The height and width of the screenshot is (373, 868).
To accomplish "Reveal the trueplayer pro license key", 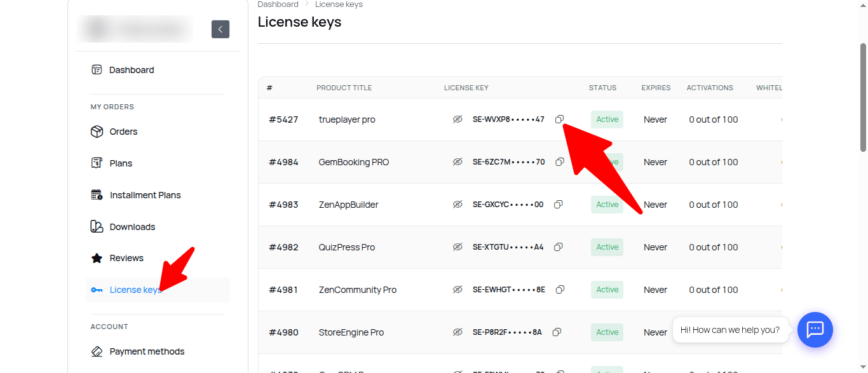I will pos(458,119).
